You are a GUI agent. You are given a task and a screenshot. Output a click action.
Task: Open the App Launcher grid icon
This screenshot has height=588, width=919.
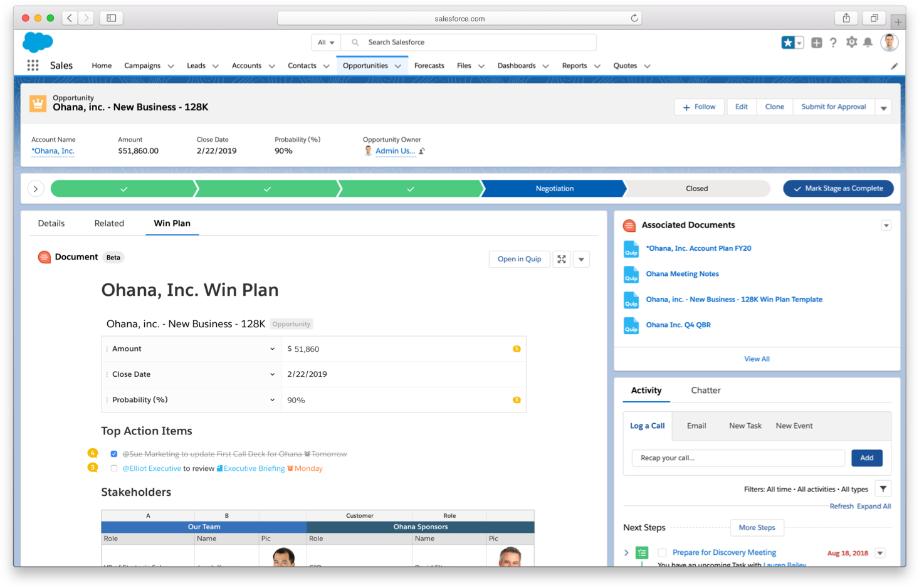(33, 65)
